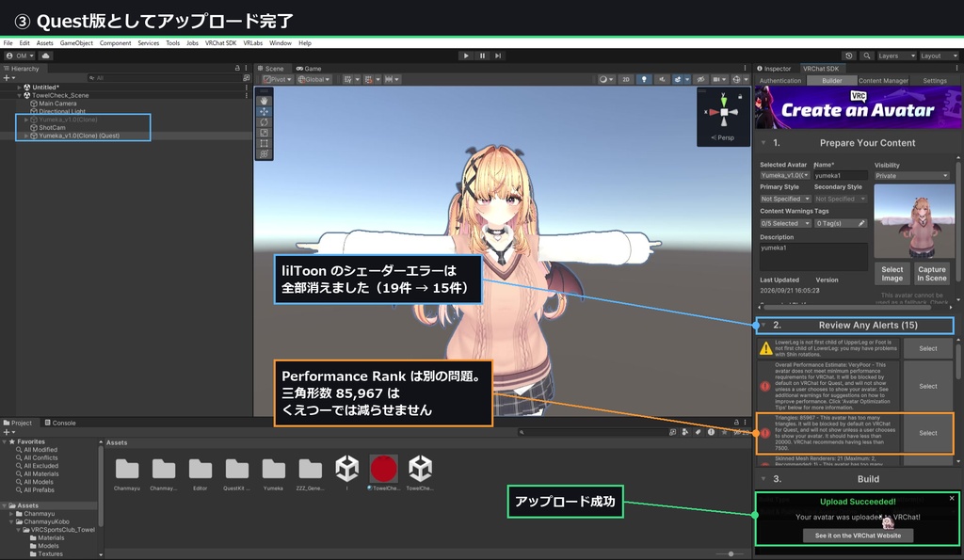The height and width of the screenshot is (560, 964).
Task: Open the Layers dropdown
Action: (896, 56)
